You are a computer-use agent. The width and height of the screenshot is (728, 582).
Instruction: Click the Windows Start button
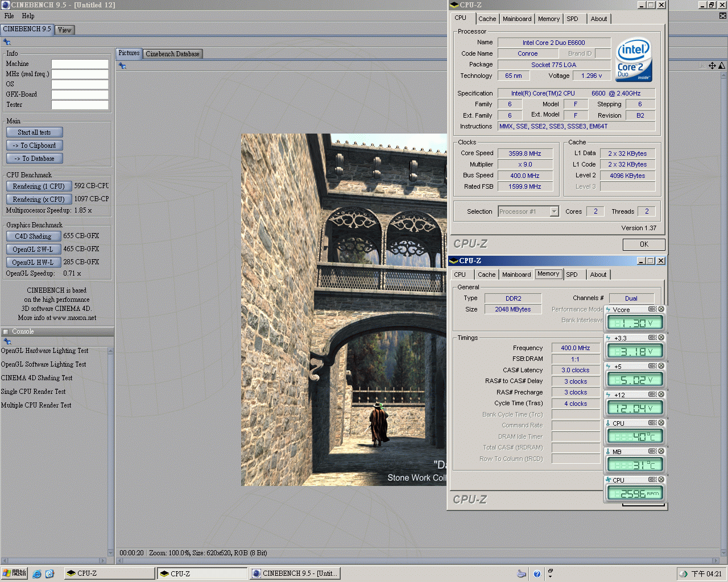click(x=14, y=573)
